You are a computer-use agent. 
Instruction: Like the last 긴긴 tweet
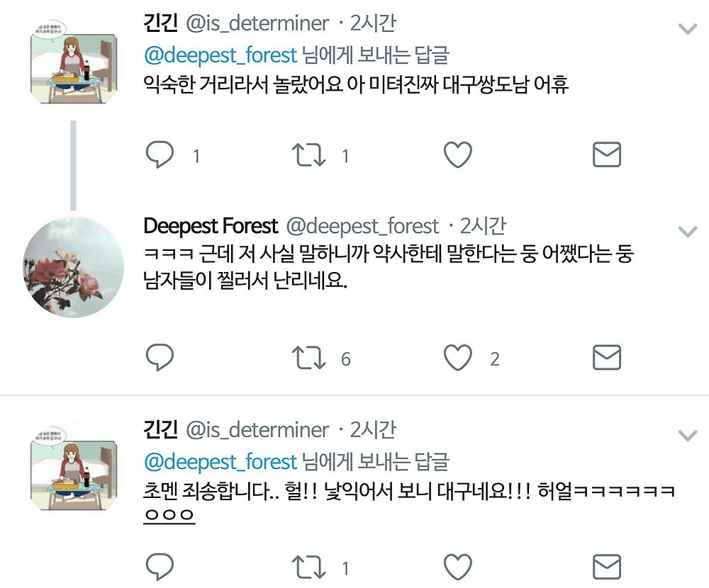click(x=457, y=566)
